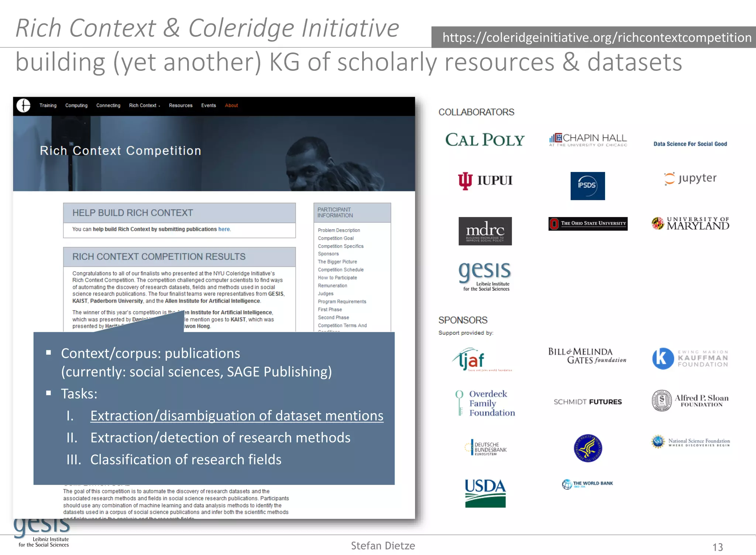Viewport: 756px width, 555px height.
Task: Click 'Extraction/detection of research methods' text
Action: 220,438
